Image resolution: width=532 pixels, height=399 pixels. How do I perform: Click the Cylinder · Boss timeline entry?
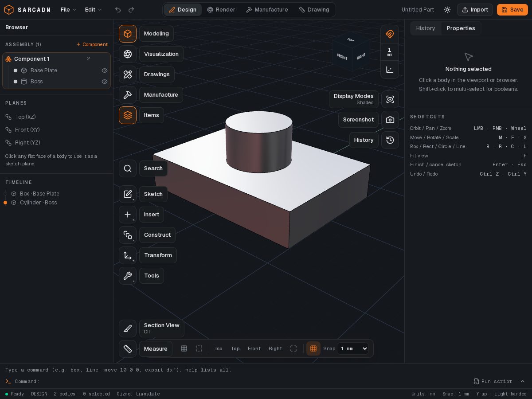pos(38,203)
